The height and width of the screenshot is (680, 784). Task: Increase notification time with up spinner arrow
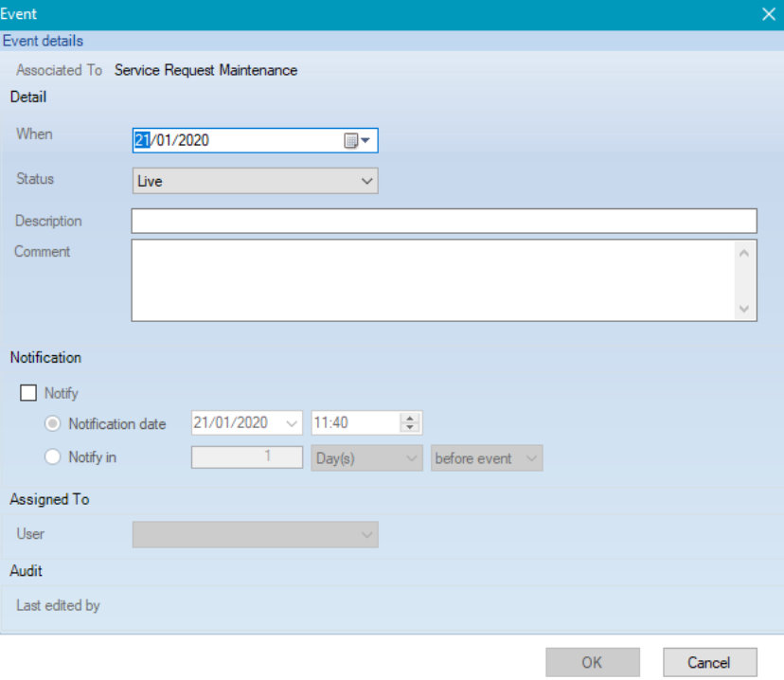coord(410,419)
